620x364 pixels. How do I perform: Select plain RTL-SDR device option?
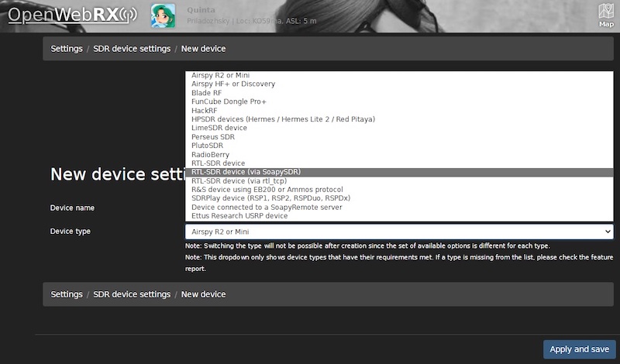click(399, 163)
